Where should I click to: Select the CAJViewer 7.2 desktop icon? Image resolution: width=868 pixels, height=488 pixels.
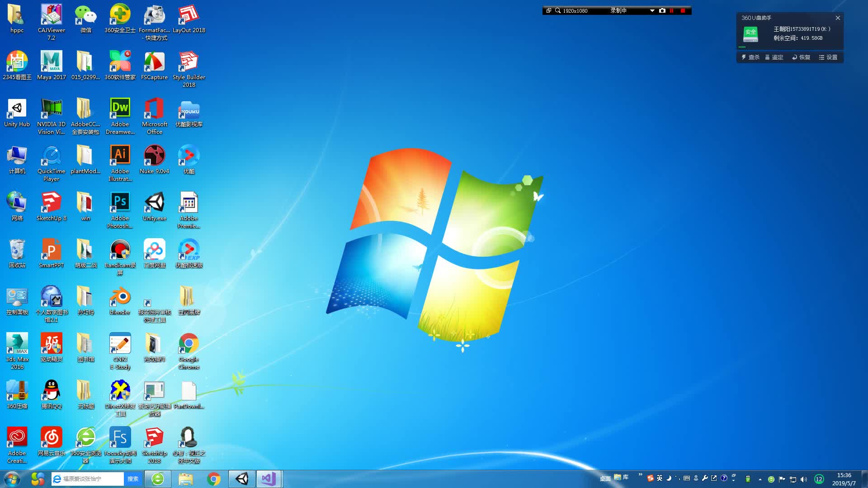pyautogui.click(x=51, y=23)
